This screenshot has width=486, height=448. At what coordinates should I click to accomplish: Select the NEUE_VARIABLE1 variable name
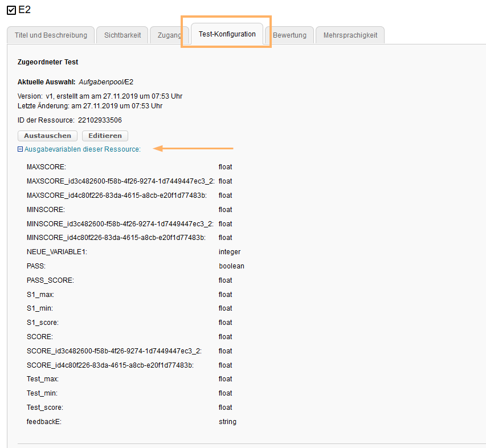coord(57,252)
